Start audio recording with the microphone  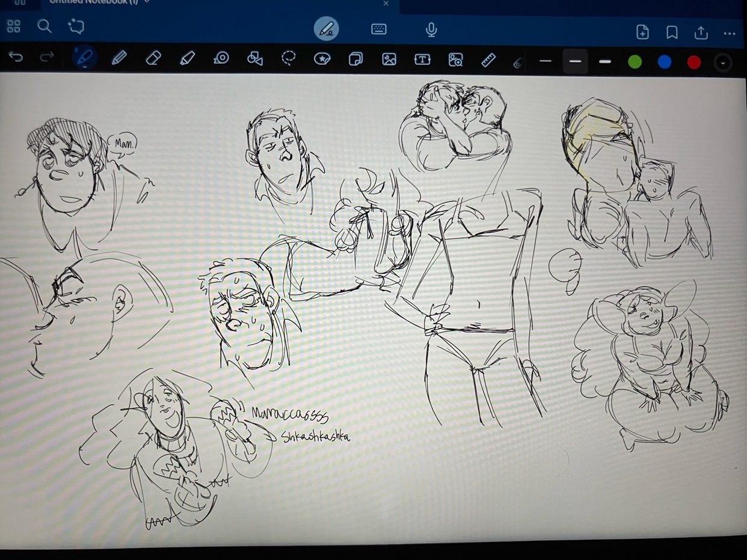tap(431, 29)
